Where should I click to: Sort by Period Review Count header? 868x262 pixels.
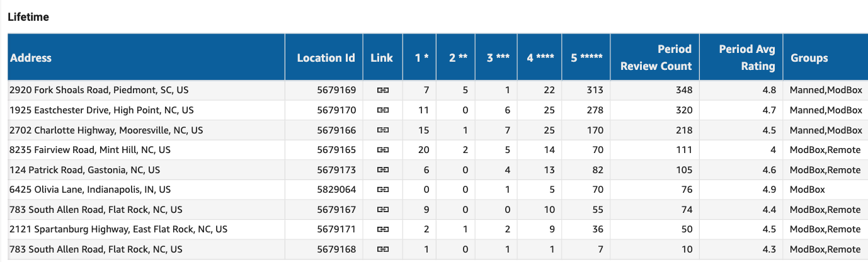tap(656, 57)
